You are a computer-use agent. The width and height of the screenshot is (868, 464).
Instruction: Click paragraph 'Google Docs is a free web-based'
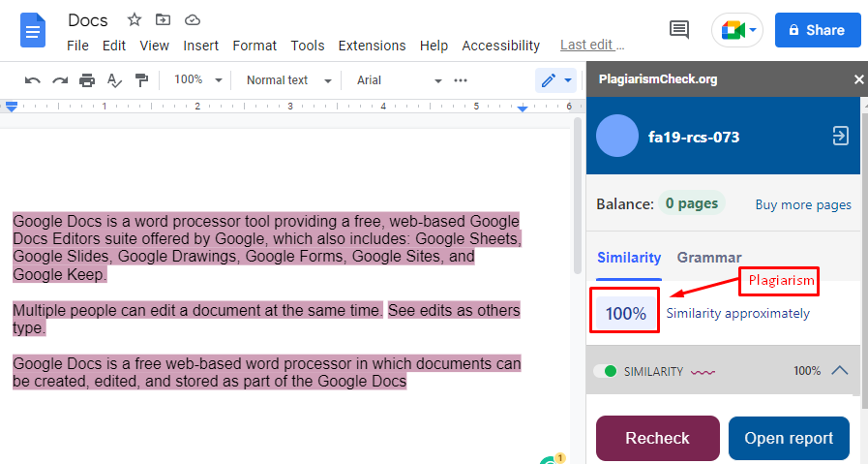[267, 372]
